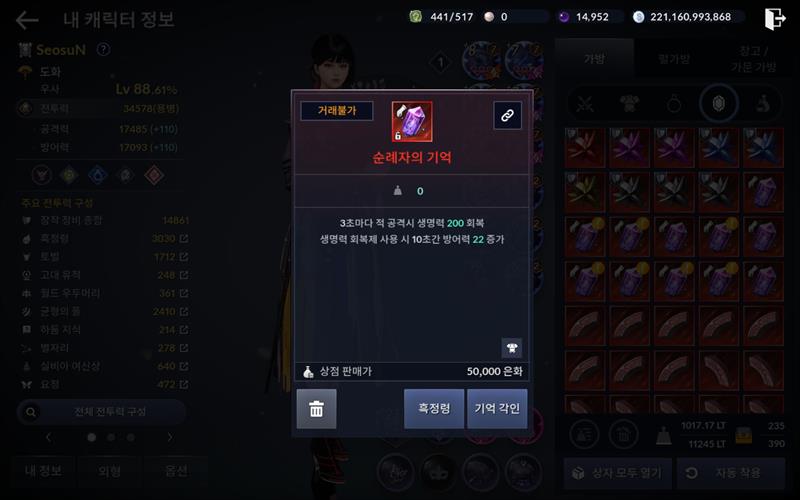Click the 기억 각인 button
800x500 pixels.
pos(497,409)
